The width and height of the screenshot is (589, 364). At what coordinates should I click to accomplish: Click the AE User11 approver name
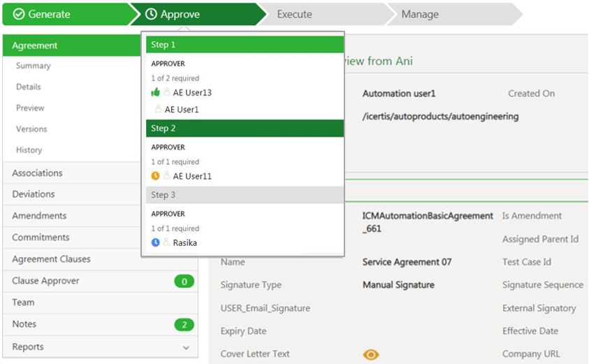[x=192, y=176]
